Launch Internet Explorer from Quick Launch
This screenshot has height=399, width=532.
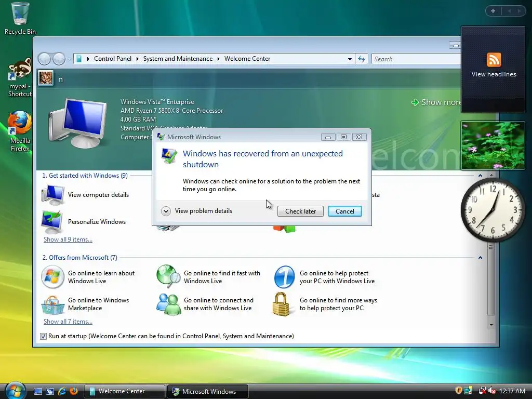(x=62, y=391)
